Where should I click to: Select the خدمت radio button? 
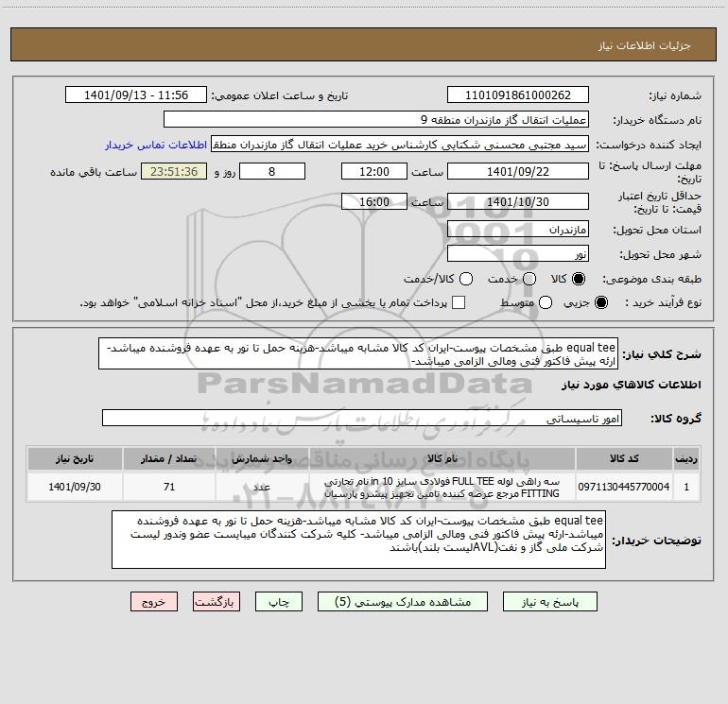(529, 279)
